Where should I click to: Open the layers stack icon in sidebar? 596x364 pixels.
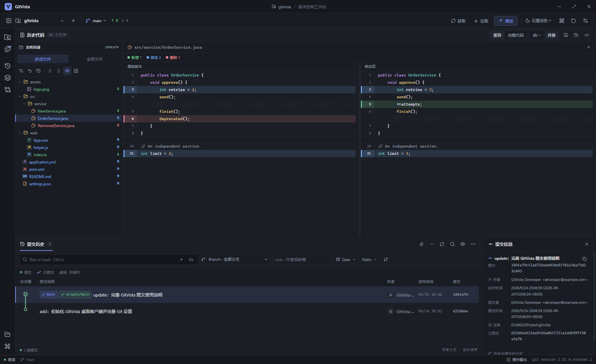[8, 77]
